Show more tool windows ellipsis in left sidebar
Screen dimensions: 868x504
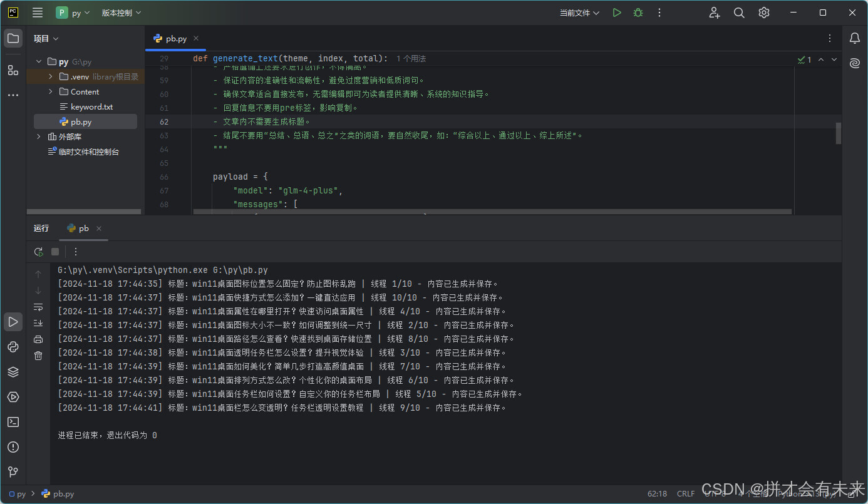pos(13,95)
